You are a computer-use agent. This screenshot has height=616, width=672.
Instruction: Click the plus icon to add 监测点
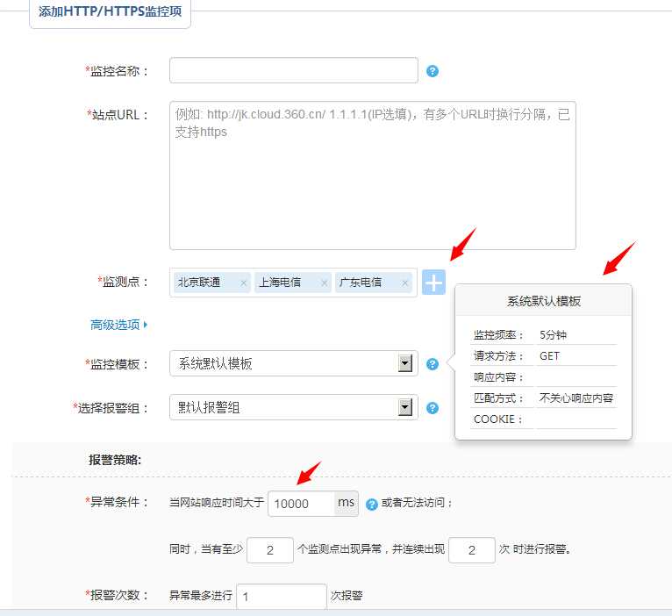[x=433, y=283]
